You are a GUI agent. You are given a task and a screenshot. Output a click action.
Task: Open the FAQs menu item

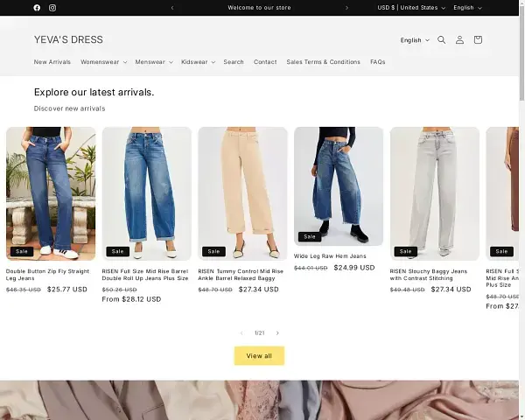[377, 62]
